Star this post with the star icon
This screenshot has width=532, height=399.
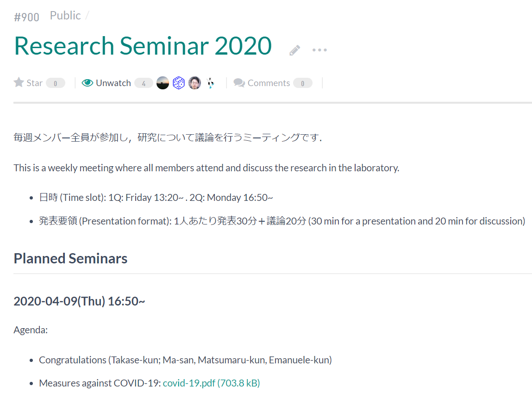[x=19, y=82]
